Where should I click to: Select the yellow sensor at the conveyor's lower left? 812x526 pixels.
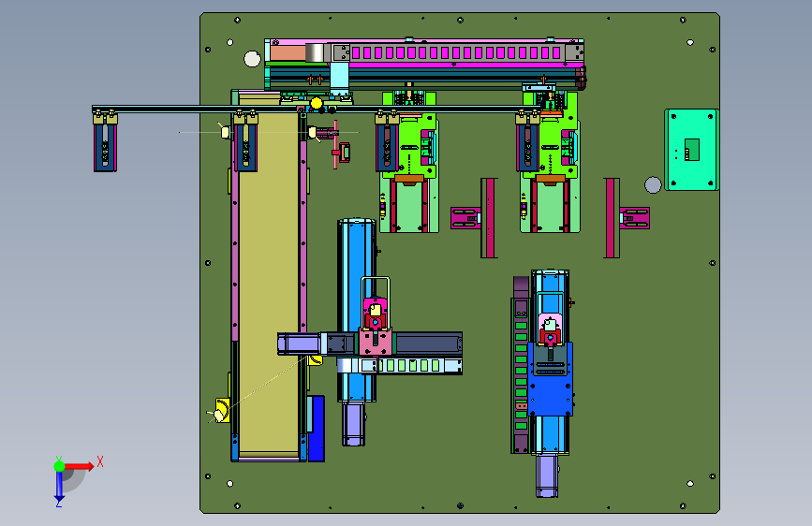pos(222,410)
